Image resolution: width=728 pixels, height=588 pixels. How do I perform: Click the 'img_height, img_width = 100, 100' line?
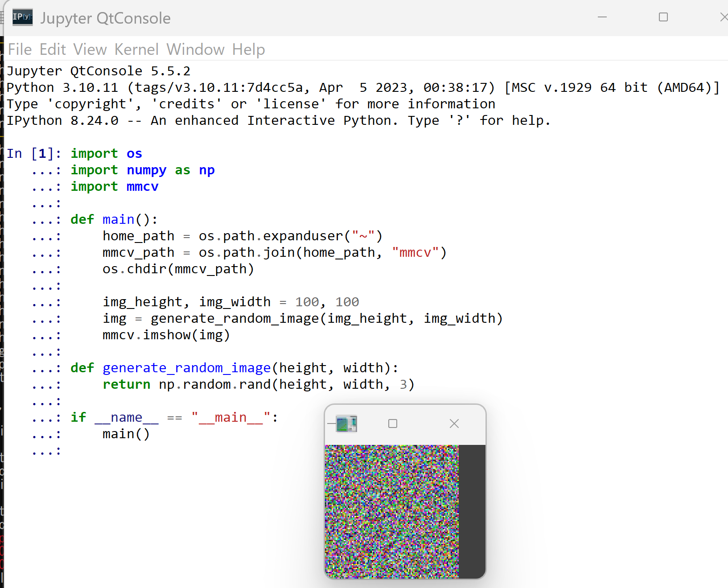click(x=231, y=302)
